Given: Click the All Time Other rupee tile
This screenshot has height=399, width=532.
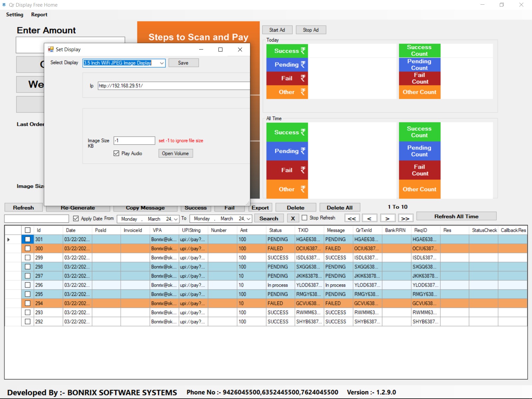Looking at the screenshot, I should coord(287,189).
